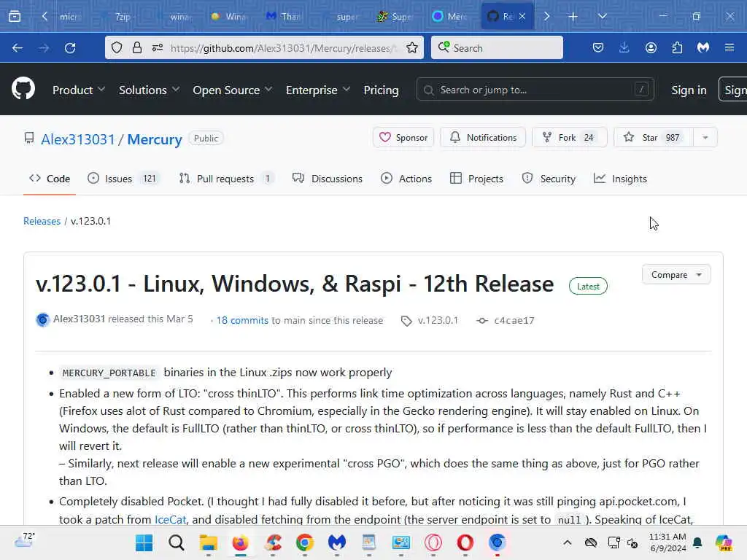Sponsor the Mercury repository
747x560 pixels.
(x=403, y=138)
